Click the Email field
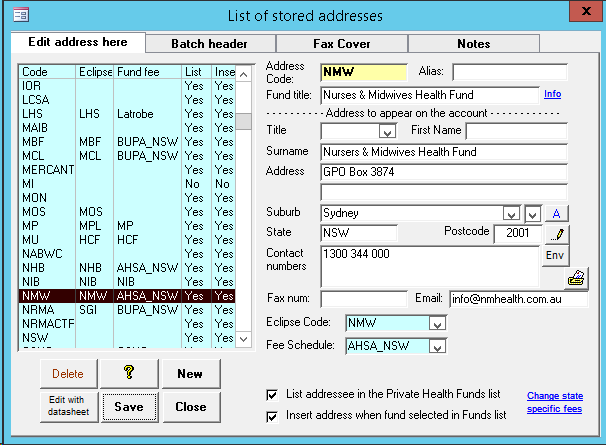Screen dimensions: 606x445 (x=518, y=299)
